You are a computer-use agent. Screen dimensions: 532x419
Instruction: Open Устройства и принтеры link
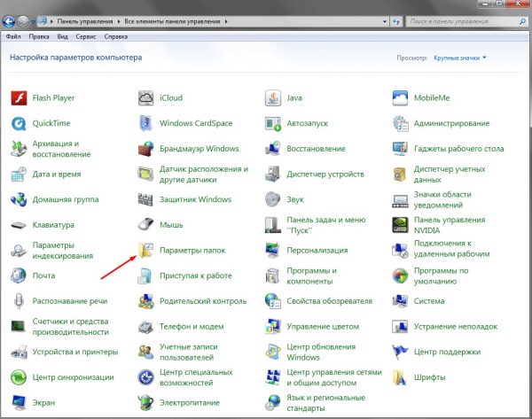point(75,352)
